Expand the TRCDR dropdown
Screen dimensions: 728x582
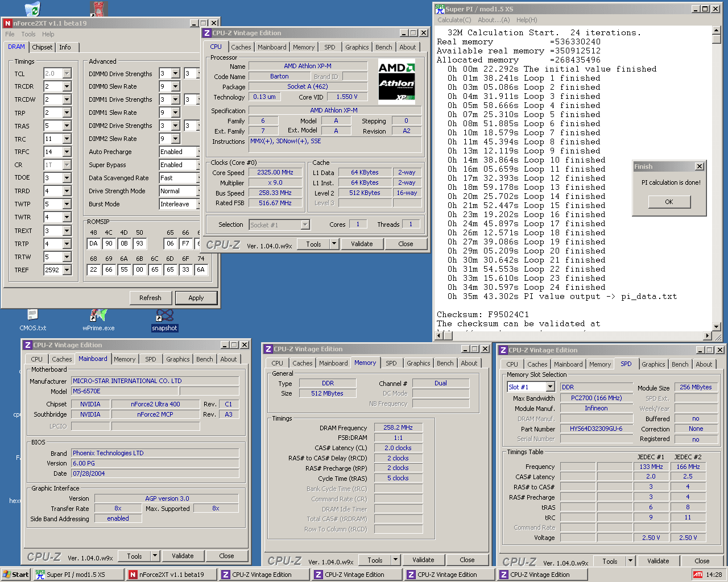(x=67, y=86)
